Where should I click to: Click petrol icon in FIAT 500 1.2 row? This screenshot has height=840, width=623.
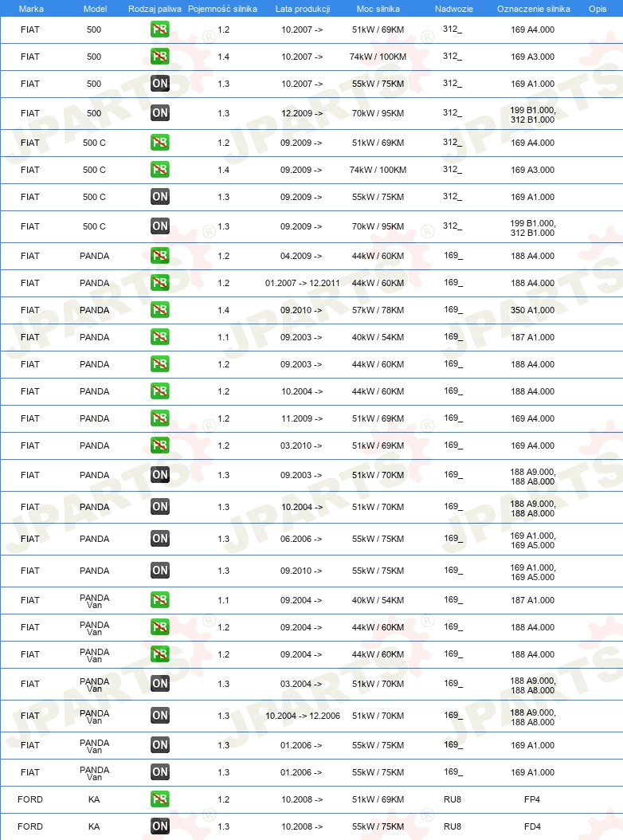click(x=159, y=29)
